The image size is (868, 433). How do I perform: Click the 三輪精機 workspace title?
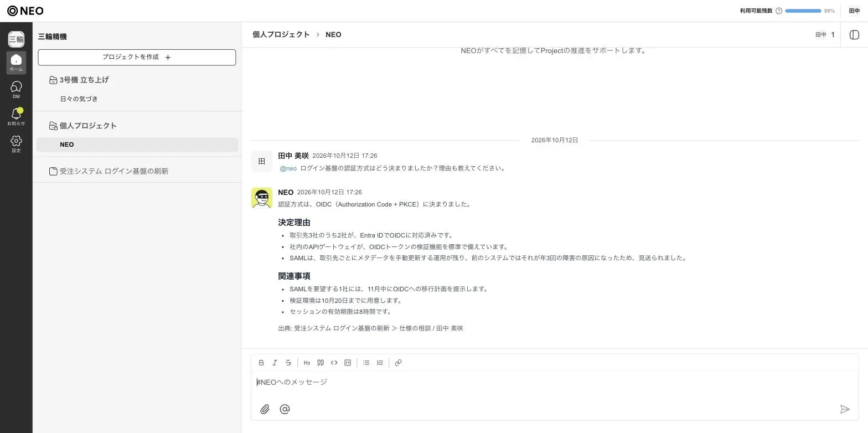(x=53, y=37)
